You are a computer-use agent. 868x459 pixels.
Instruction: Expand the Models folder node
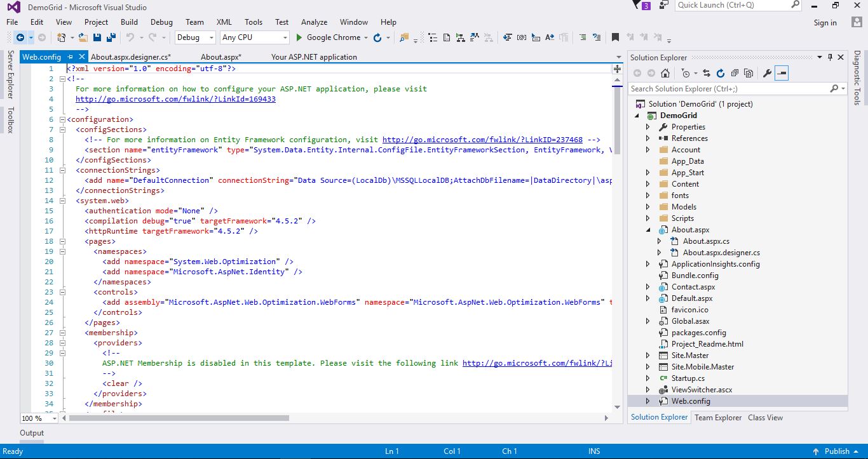(x=648, y=207)
